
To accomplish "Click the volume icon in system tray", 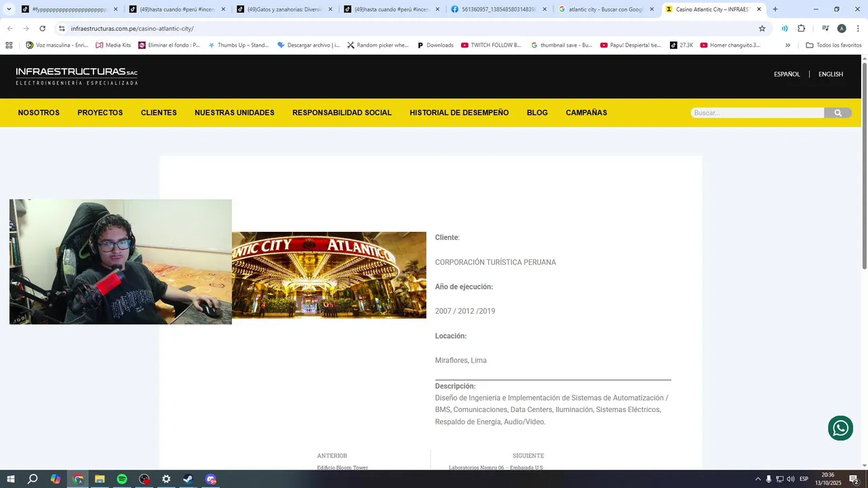I will pos(791,479).
